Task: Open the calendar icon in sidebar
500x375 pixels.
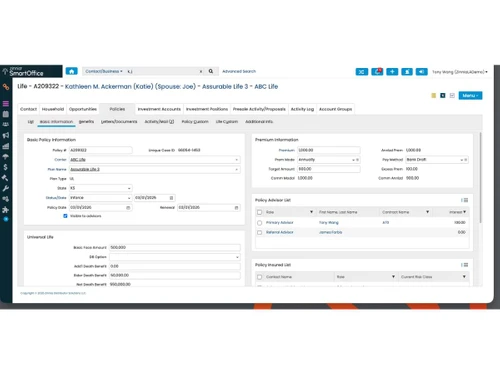Action: click(6, 114)
